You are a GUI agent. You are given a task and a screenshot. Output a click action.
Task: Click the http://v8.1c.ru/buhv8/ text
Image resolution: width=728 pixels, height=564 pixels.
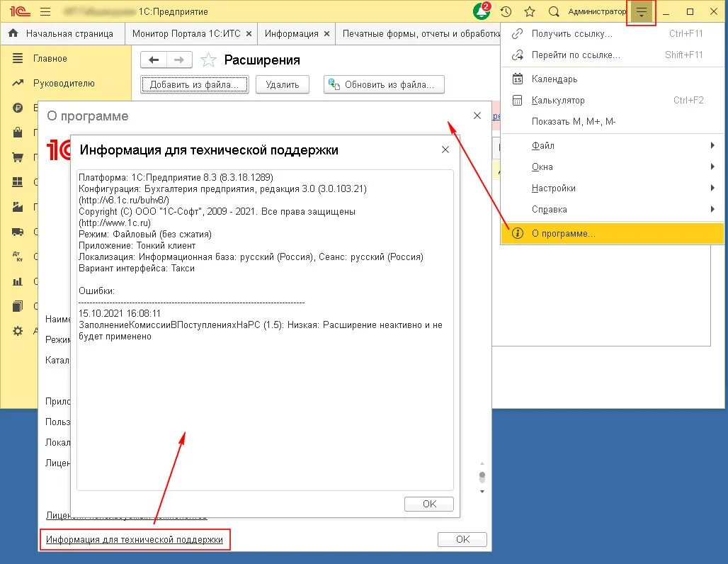(x=124, y=201)
